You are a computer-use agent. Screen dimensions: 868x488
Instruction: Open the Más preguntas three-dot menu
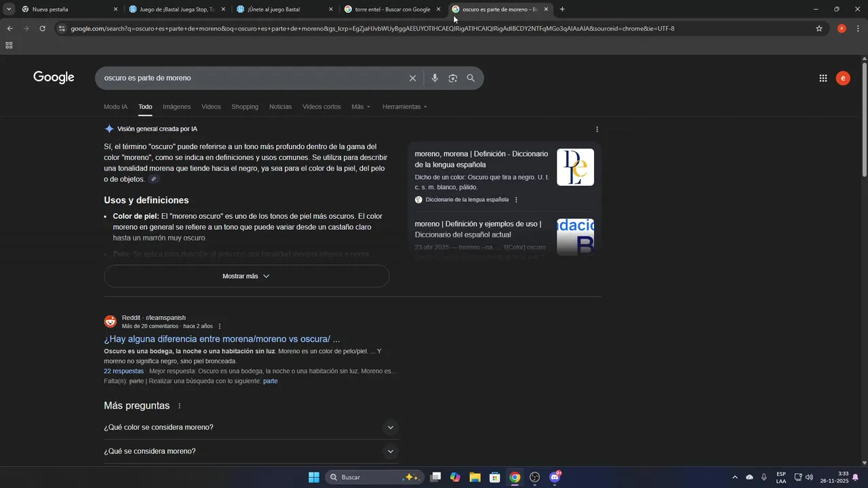coord(180,406)
